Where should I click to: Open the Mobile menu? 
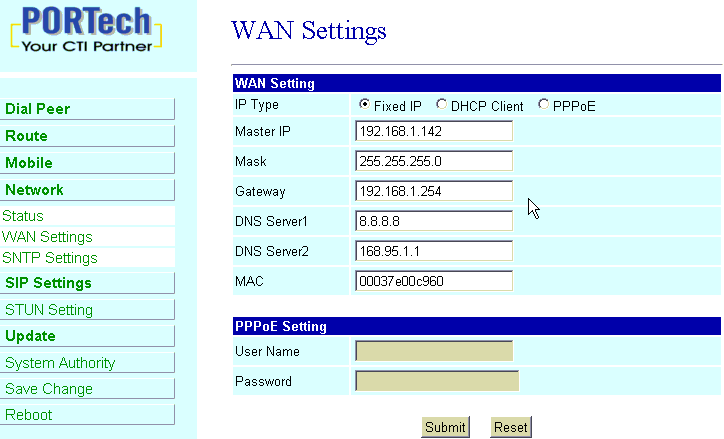pos(87,163)
